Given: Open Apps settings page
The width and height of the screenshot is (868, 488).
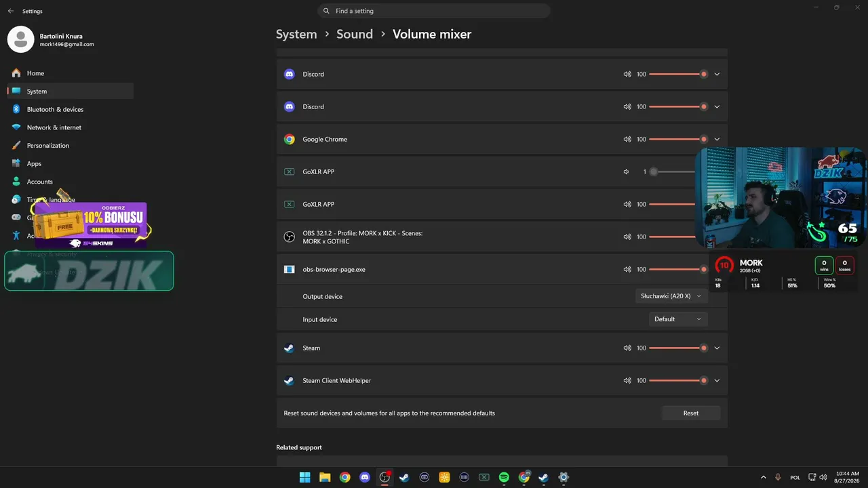Looking at the screenshot, I should click(x=71, y=163).
